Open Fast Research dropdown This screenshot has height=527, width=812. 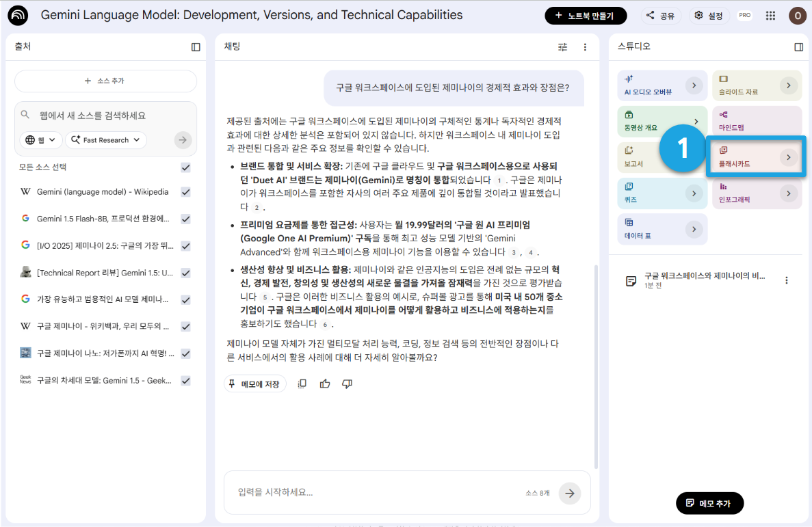[105, 139]
